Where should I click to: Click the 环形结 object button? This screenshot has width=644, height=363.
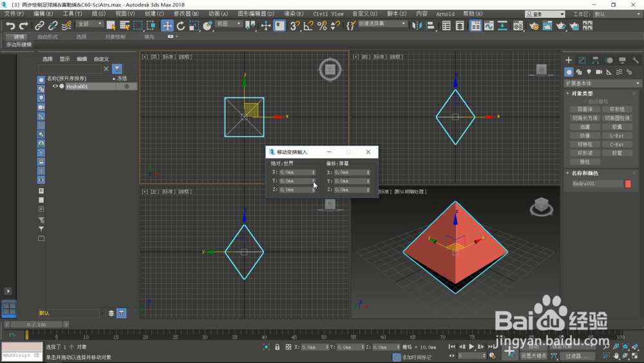617,110
